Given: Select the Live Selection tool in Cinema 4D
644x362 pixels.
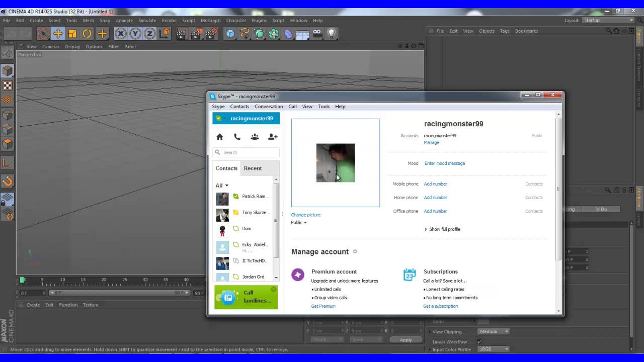Looking at the screenshot, I should (x=43, y=34).
